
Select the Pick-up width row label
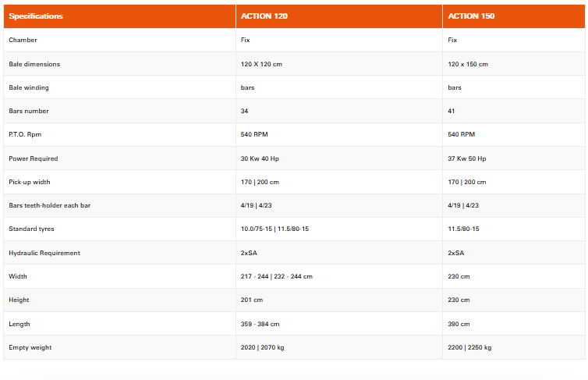[30, 182]
